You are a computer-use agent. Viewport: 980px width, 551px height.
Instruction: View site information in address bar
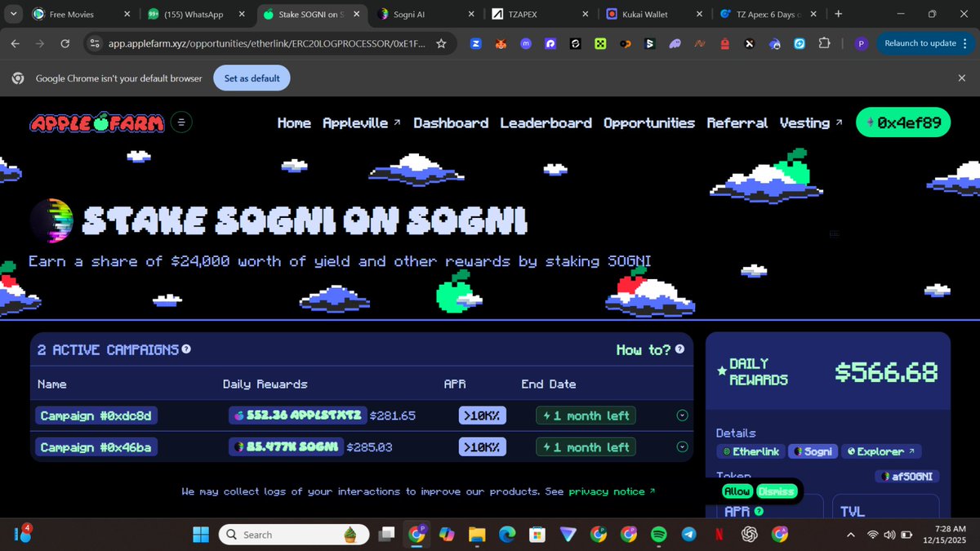point(94,43)
